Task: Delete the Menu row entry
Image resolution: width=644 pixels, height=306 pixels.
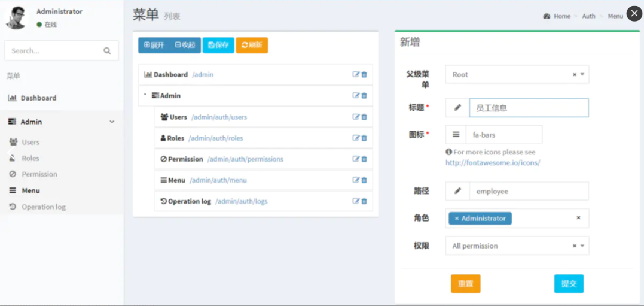Action: tap(364, 180)
